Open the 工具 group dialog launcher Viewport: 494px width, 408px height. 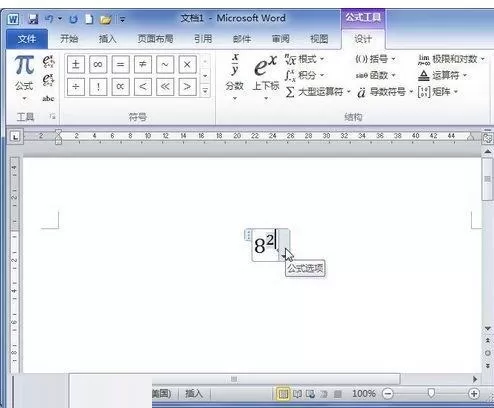pos(52,116)
